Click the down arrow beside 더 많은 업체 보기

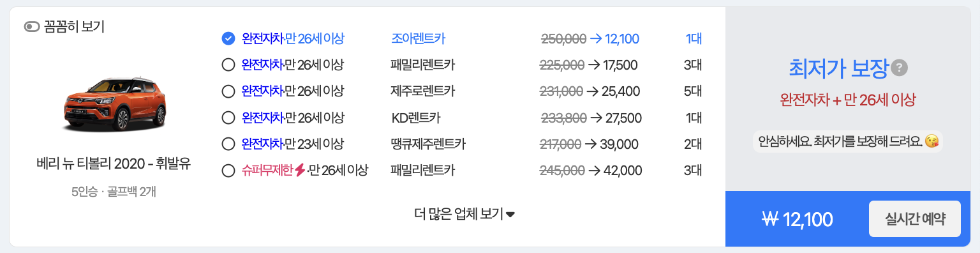point(510,215)
